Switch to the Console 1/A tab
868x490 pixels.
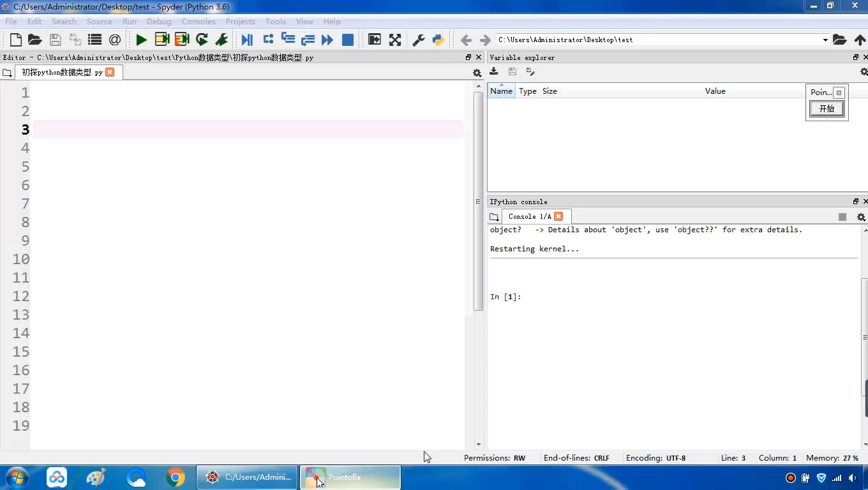point(529,216)
